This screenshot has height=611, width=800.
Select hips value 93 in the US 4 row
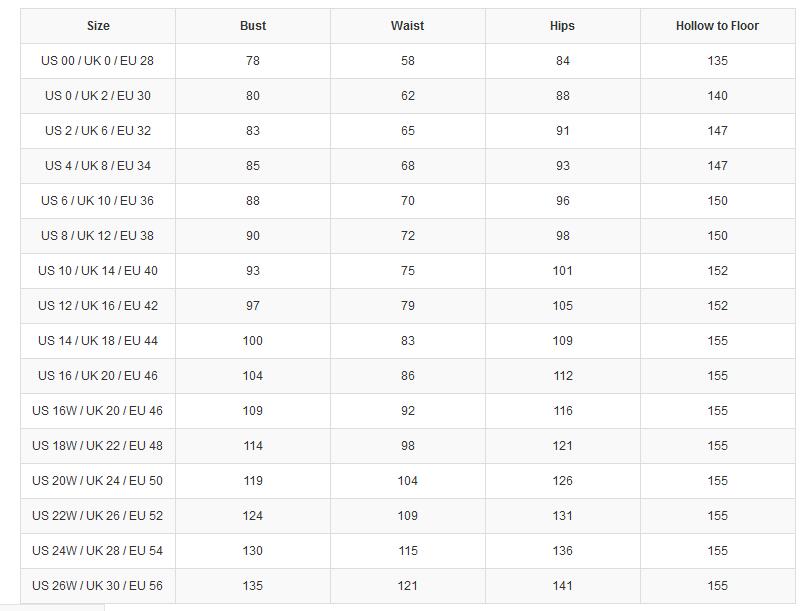562,166
